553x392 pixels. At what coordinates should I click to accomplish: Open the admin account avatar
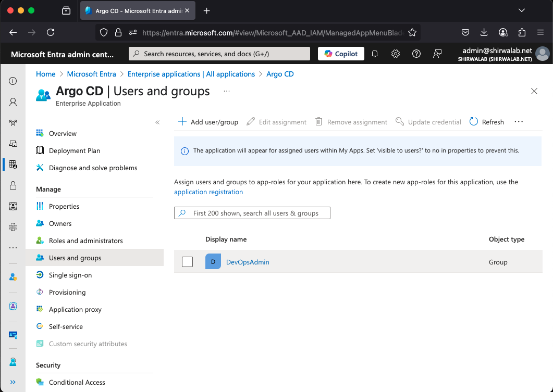[542, 54]
